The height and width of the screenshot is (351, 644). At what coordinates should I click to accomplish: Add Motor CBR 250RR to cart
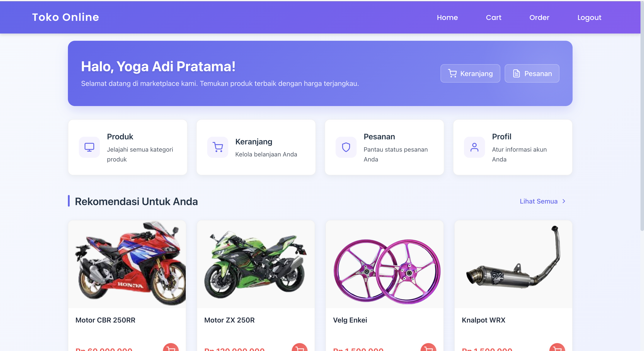pyautogui.click(x=171, y=348)
